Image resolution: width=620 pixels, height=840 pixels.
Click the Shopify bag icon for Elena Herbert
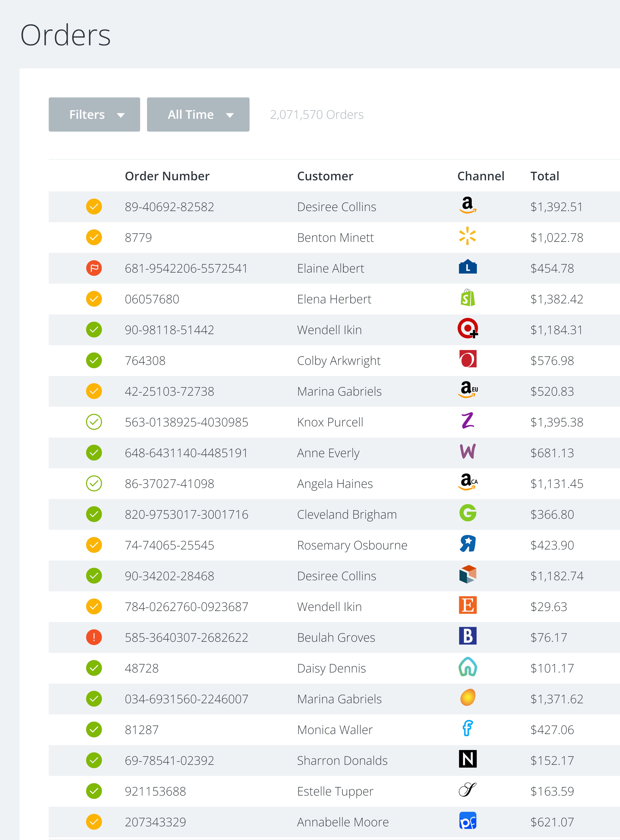point(468,298)
